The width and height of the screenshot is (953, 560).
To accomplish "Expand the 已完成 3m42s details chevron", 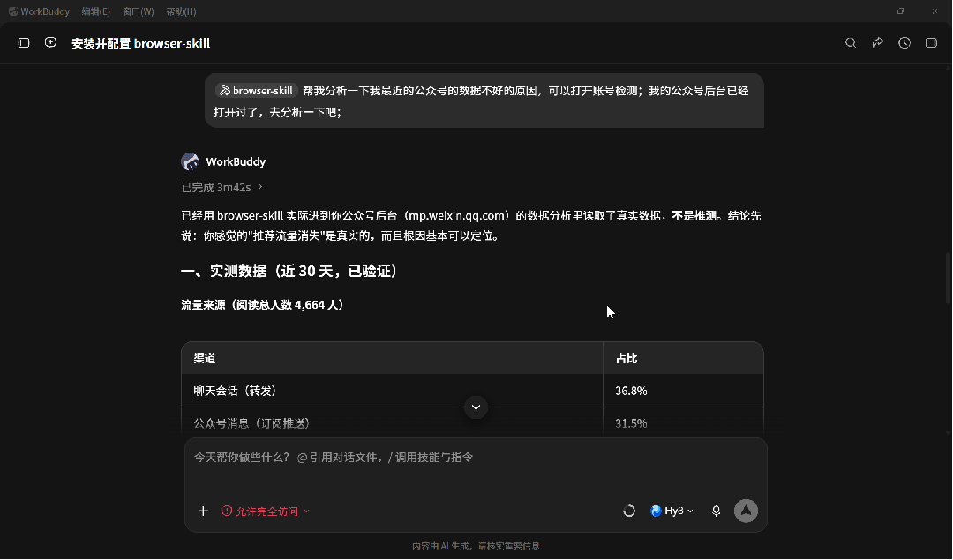I will point(260,186).
